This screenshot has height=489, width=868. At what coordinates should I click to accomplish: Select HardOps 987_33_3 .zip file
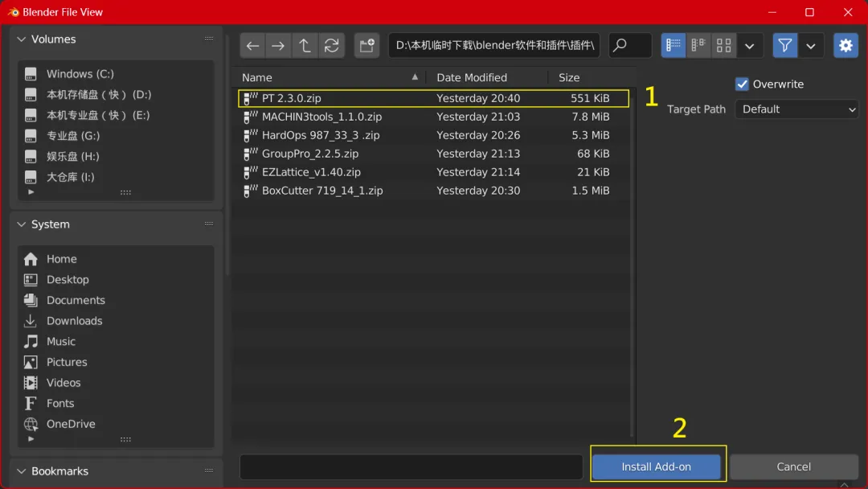coord(433,135)
